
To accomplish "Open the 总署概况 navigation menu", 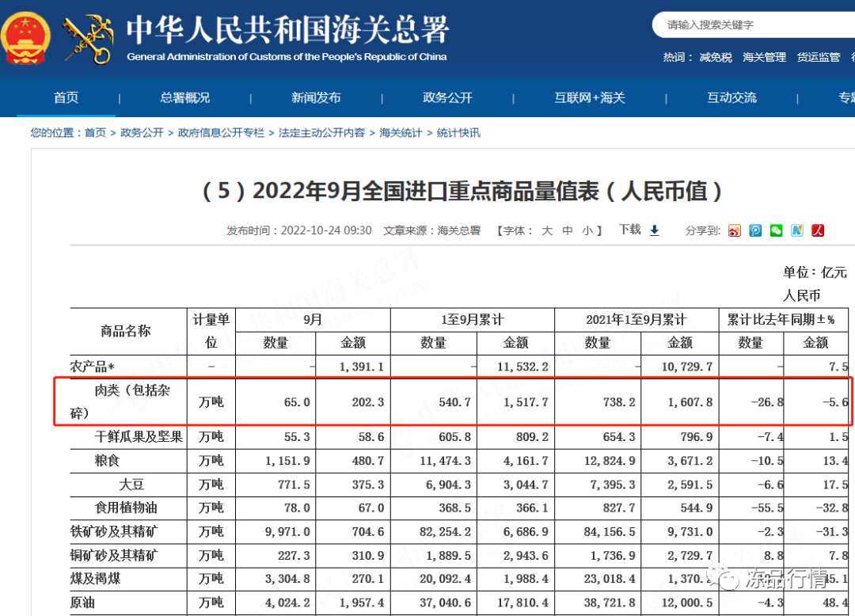I will [x=185, y=97].
